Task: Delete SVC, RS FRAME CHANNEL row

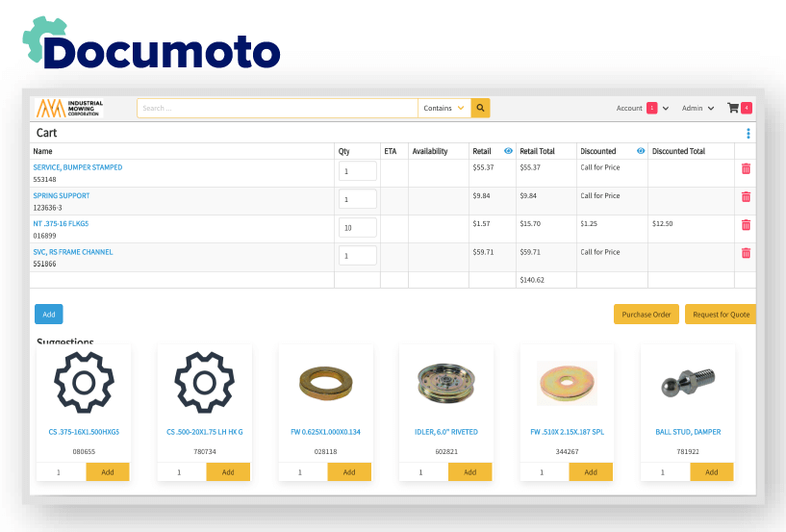Action: [x=746, y=253]
